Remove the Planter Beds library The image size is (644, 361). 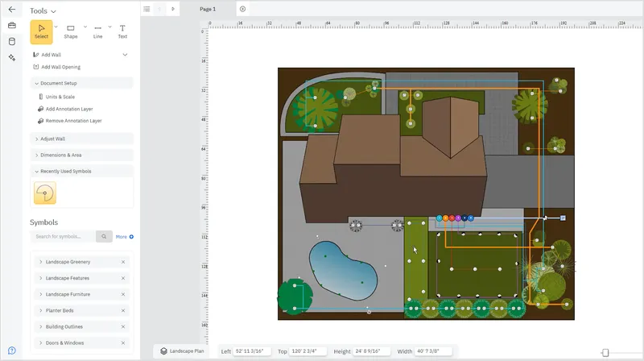tap(123, 310)
